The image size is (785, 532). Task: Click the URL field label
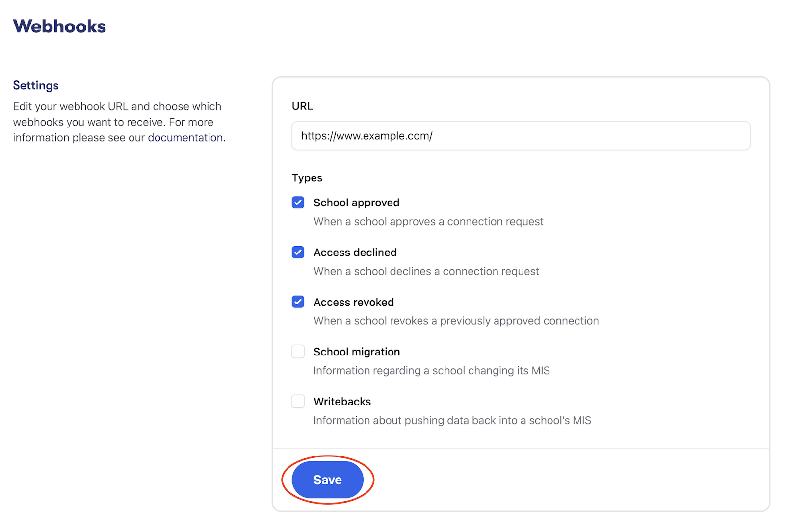tap(302, 106)
